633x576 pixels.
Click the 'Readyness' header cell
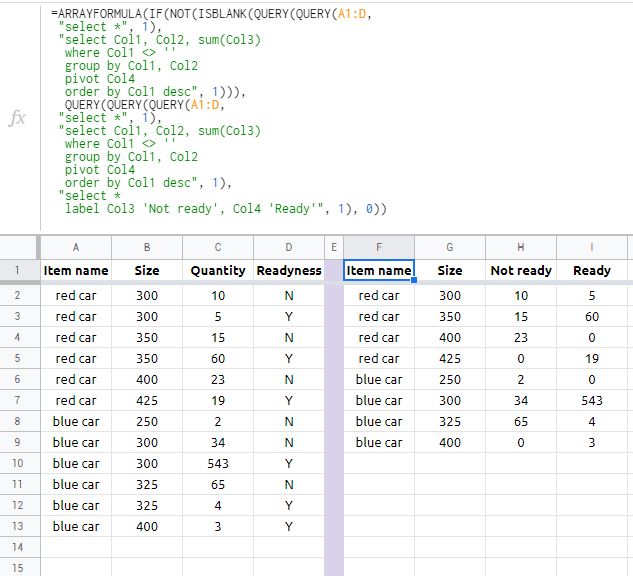(x=289, y=270)
